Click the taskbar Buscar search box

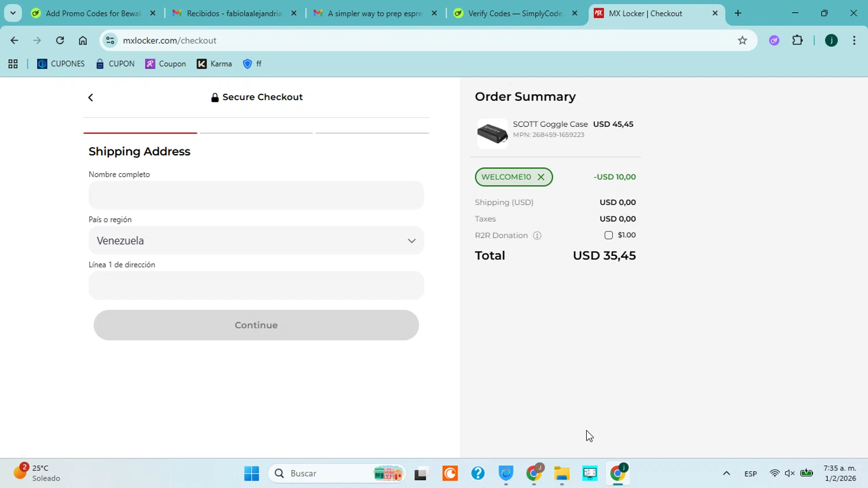(337, 474)
